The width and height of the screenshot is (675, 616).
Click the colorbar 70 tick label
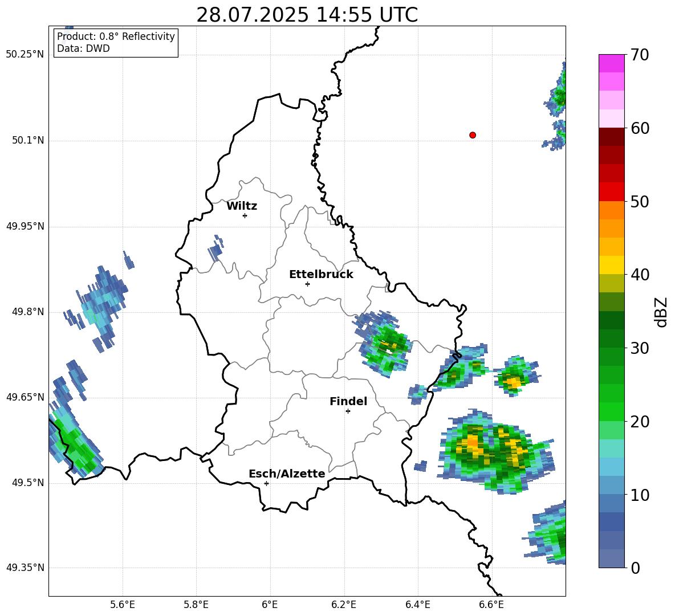pos(640,55)
